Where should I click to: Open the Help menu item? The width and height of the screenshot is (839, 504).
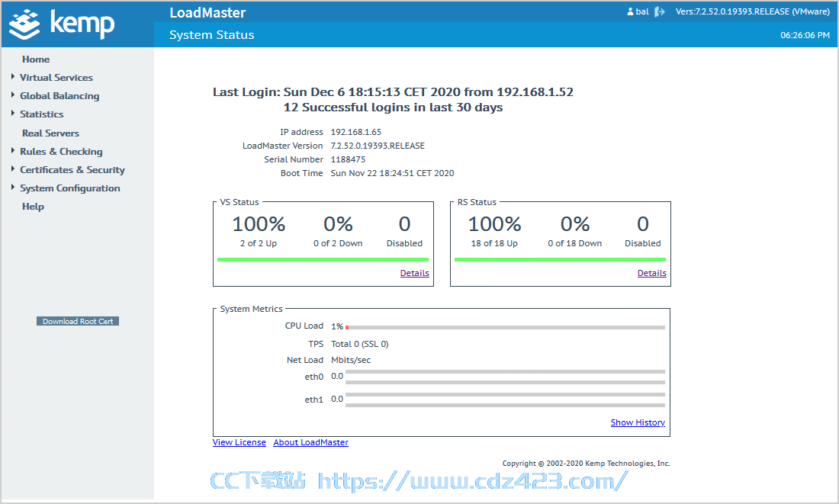coord(33,207)
